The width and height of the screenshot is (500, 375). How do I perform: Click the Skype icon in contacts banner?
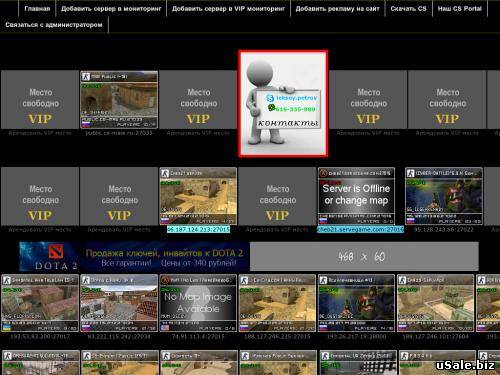pos(270,98)
